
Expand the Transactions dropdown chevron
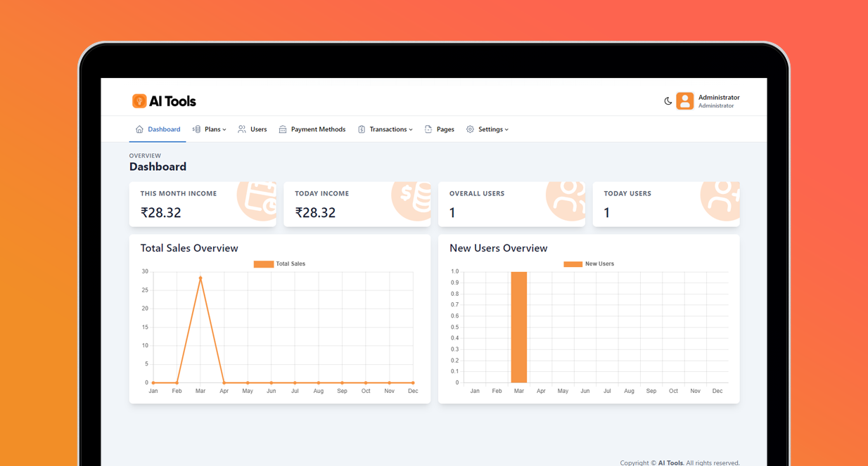[411, 129]
